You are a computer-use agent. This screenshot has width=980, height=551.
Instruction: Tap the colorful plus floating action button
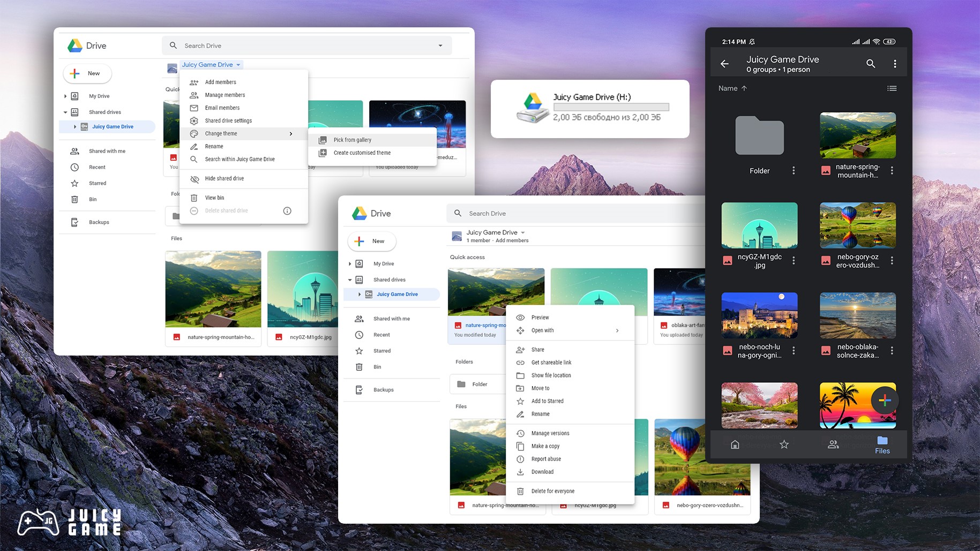pyautogui.click(x=885, y=401)
